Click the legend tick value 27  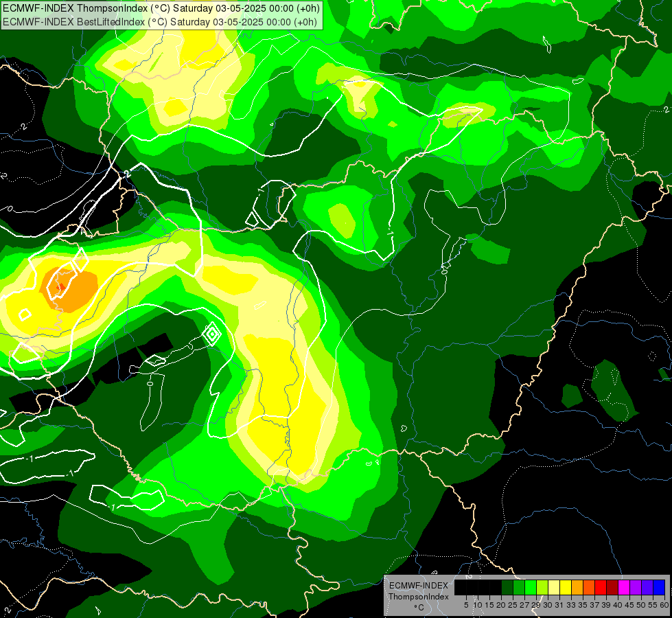(524, 605)
